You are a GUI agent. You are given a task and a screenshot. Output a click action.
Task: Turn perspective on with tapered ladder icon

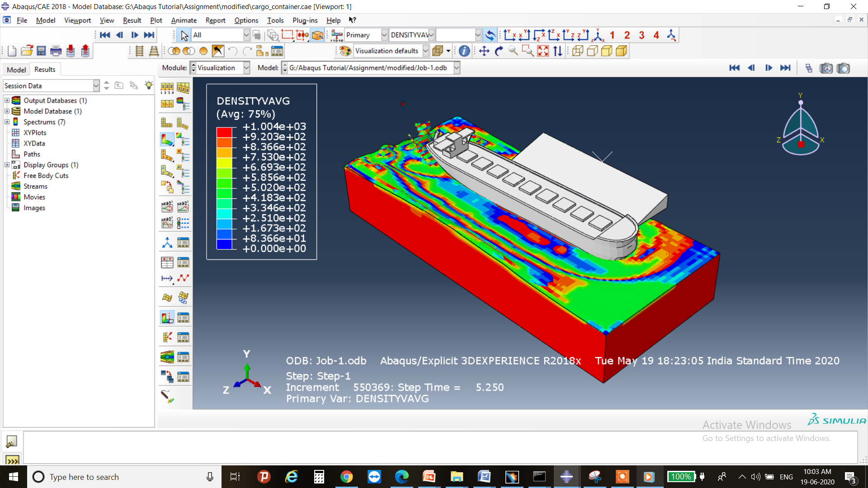click(x=154, y=51)
